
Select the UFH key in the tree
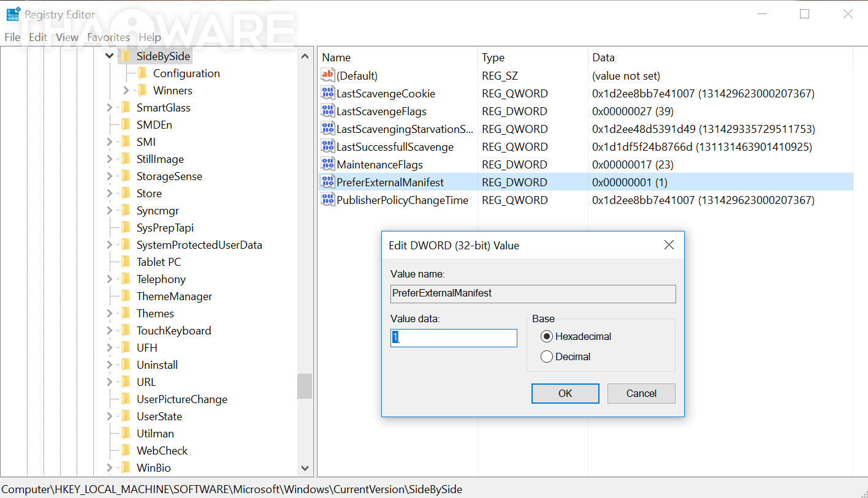[147, 348]
